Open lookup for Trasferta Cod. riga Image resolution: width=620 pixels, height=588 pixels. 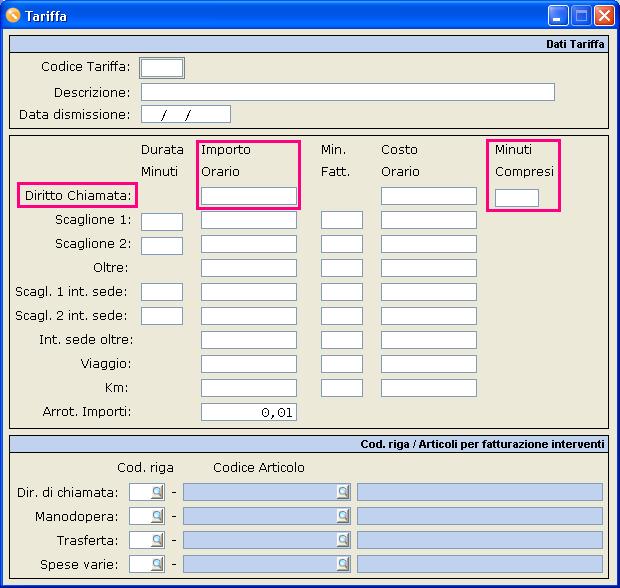157,540
